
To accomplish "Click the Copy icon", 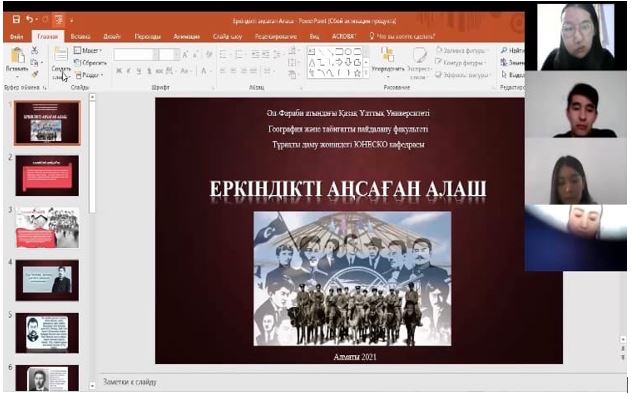I will 35,62.
